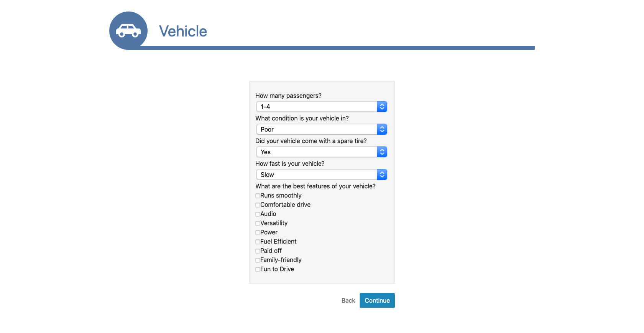Open the spare tire dropdown
This screenshot has height=333, width=644.
point(317,152)
